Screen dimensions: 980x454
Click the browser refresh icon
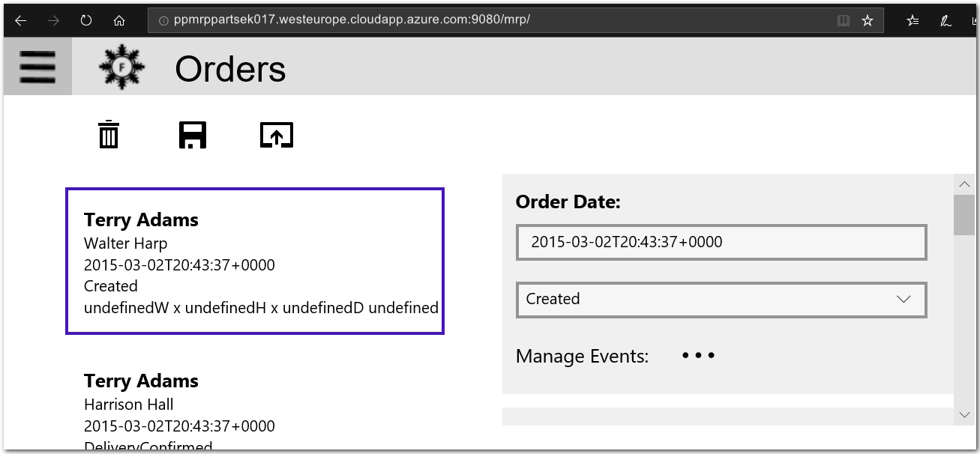pos(85,20)
